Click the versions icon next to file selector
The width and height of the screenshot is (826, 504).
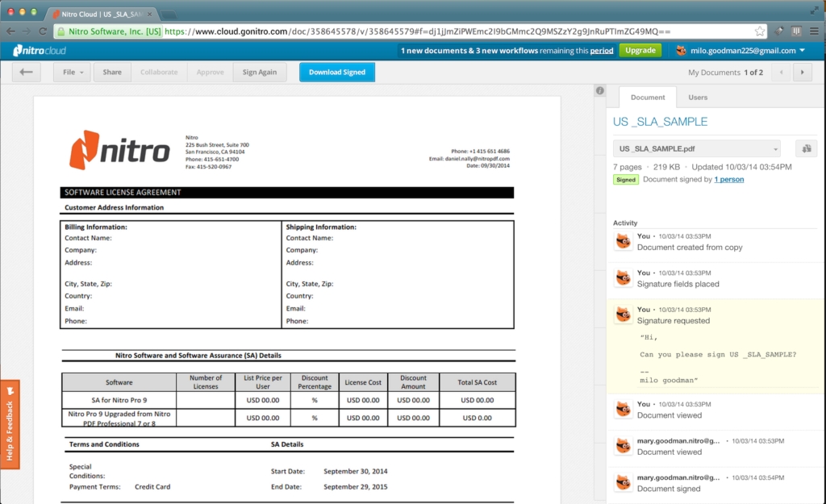[806, 148]
